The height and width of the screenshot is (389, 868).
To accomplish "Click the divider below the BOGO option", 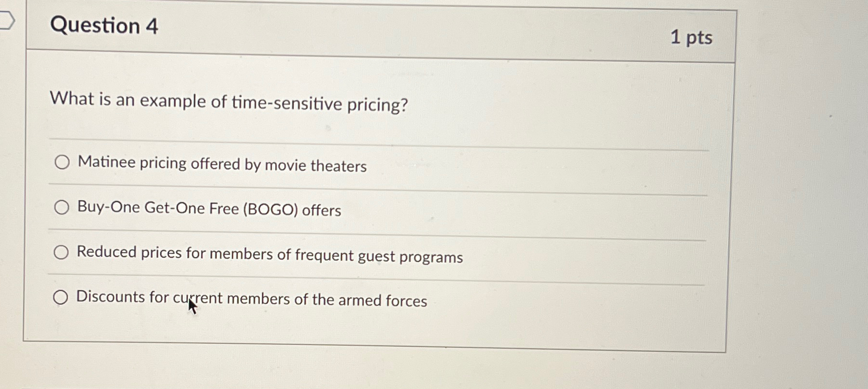I will 377,230.
